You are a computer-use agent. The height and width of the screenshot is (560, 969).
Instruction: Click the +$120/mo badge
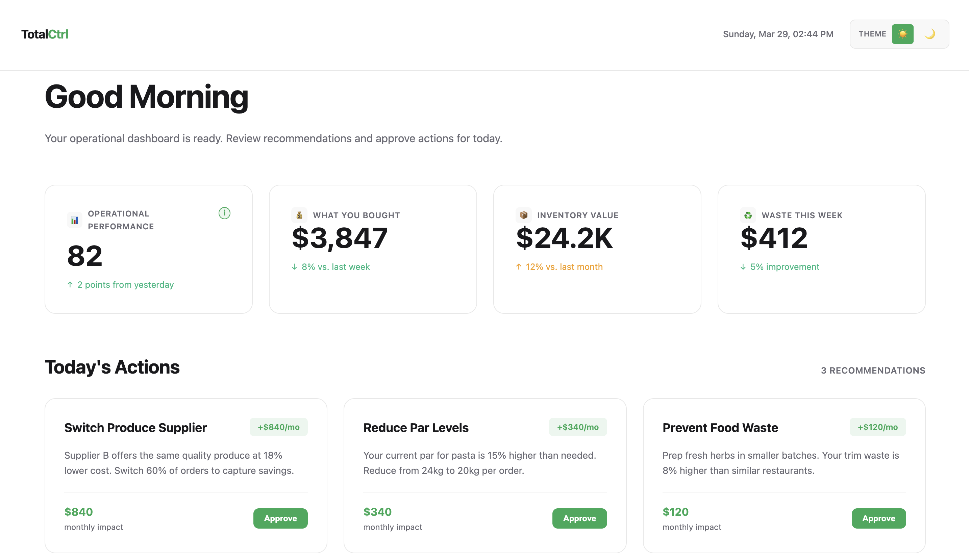tap(877, 427)
